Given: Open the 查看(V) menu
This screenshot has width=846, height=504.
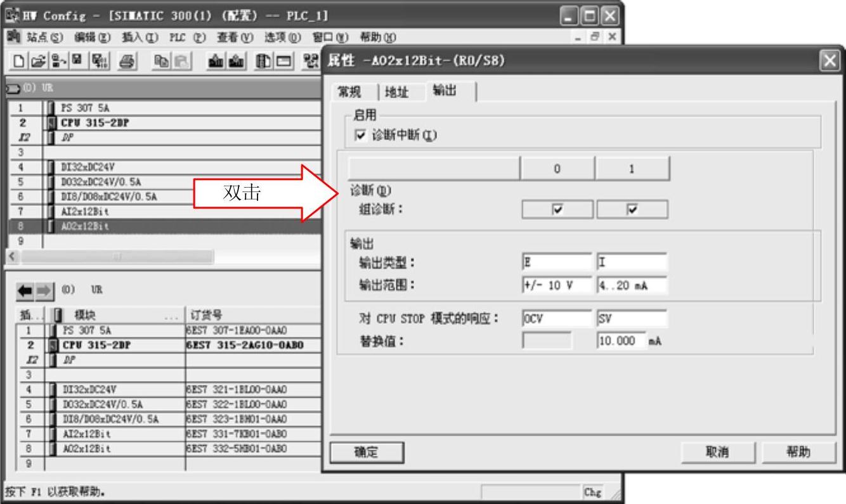Looking at the screenshot, I should [x=235, y=37].
